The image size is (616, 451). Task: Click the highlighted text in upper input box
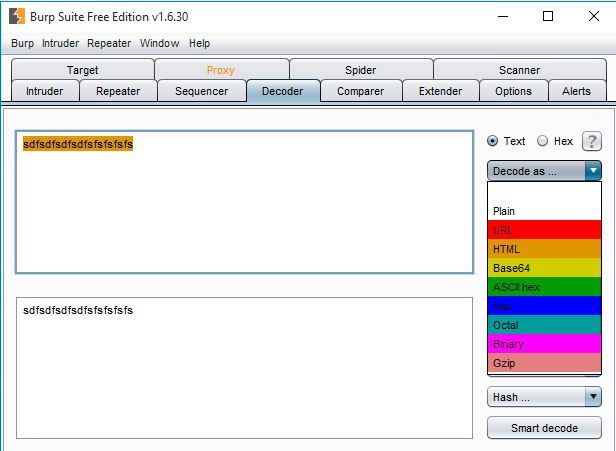(x=78, y=144)
